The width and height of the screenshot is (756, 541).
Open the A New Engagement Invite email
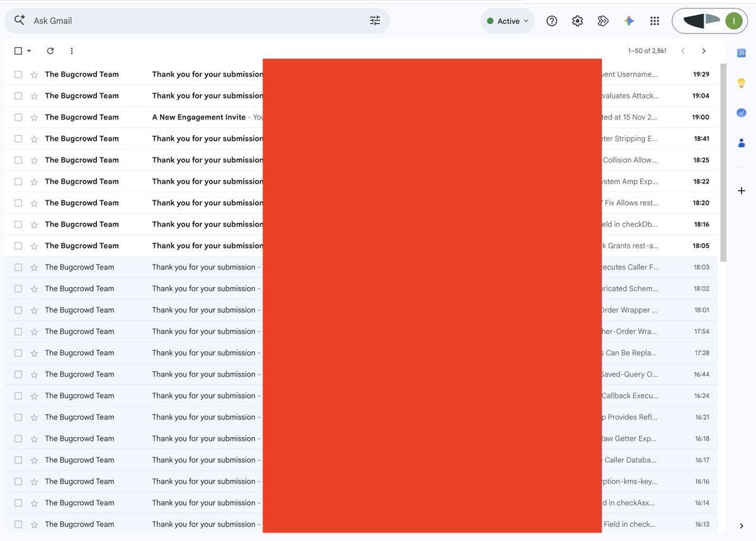pyautogui.click(x=360, y=117)
